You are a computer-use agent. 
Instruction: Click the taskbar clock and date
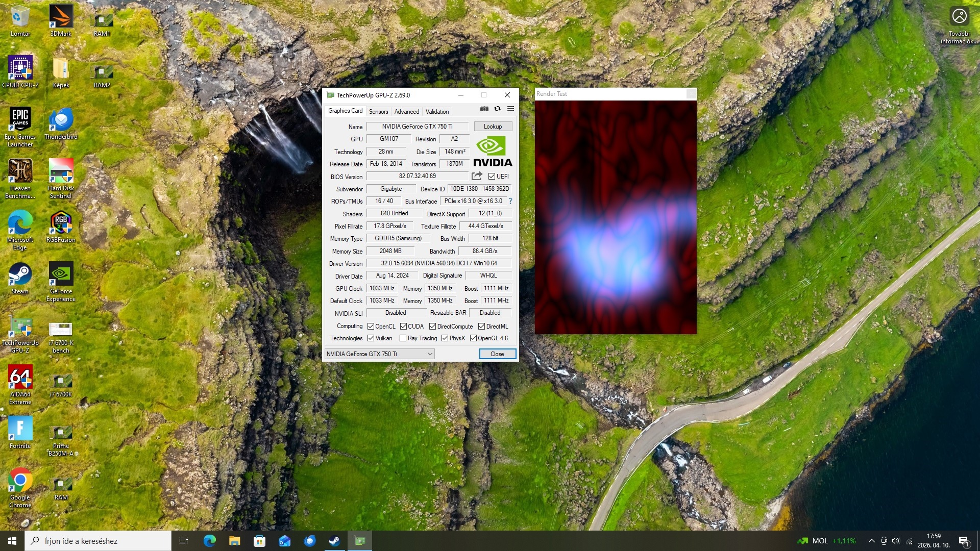(x=933, y=541)
